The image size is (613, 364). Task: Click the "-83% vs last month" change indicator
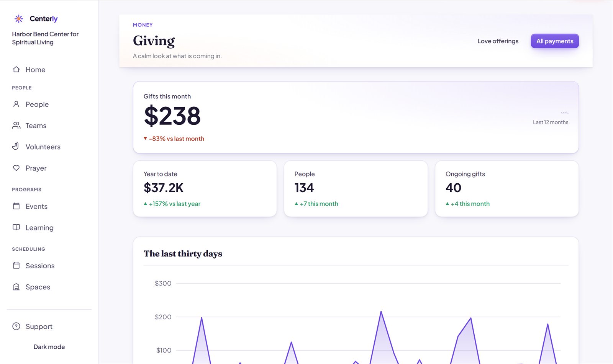174,139
